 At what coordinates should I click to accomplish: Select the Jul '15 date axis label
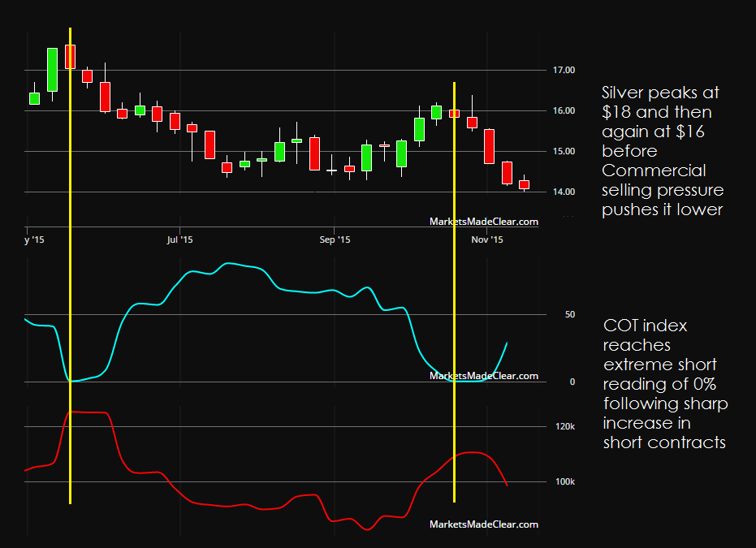pos(179,239)
